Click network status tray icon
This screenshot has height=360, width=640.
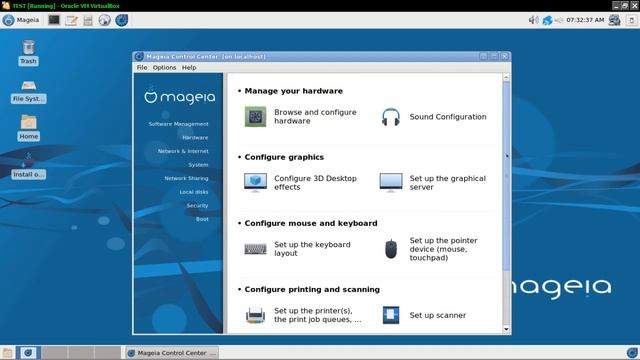[x=547, y=20]
